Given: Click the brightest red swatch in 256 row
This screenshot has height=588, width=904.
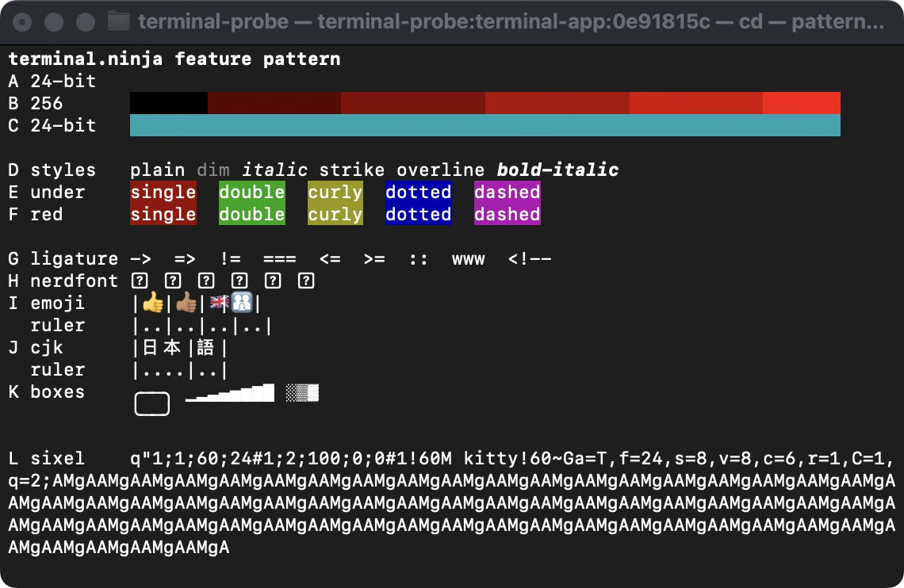Looking at the screenshot, I should point(802,103).
